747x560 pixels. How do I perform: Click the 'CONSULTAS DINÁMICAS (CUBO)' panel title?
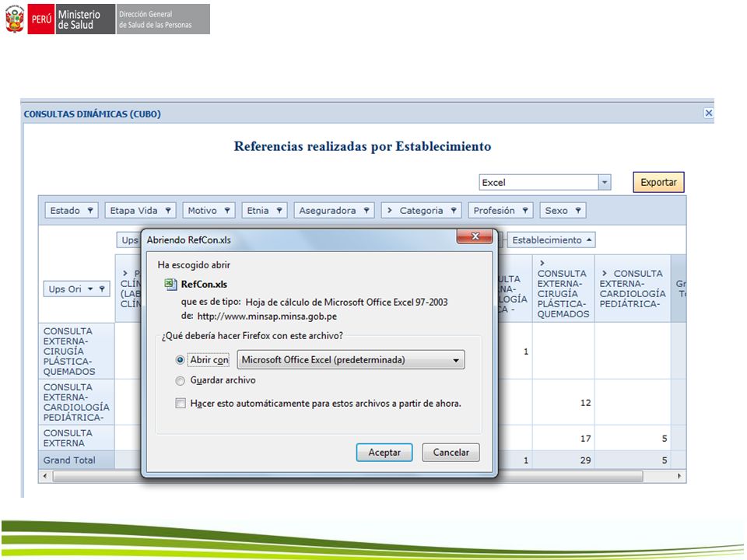coord(93,114)
